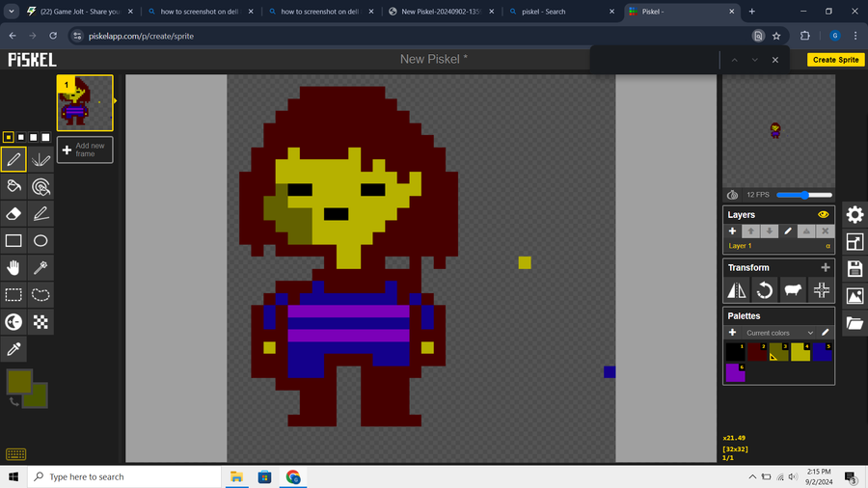Edit the current palette pencil icon
868x488 pixels.
click(826, 333)
